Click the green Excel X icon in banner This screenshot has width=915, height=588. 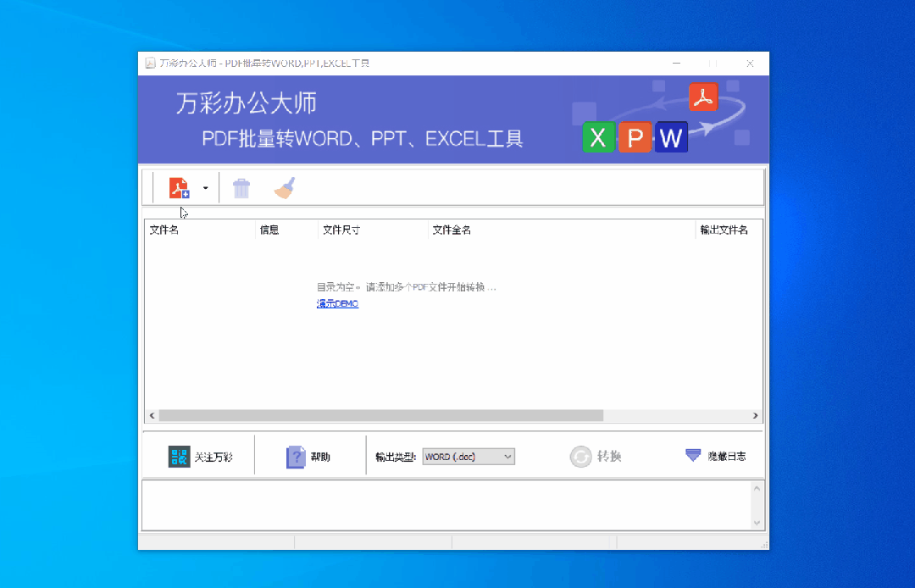pos(598,137)
